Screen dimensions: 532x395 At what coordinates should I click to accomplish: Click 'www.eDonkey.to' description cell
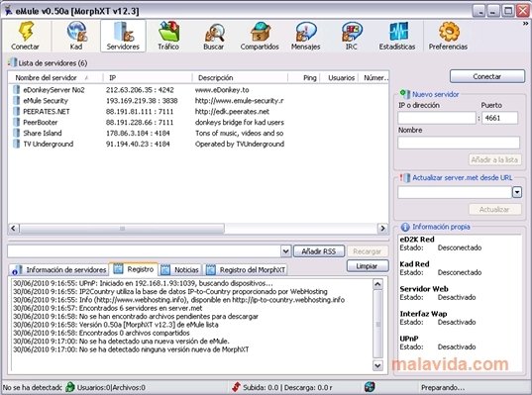(222, 90)
